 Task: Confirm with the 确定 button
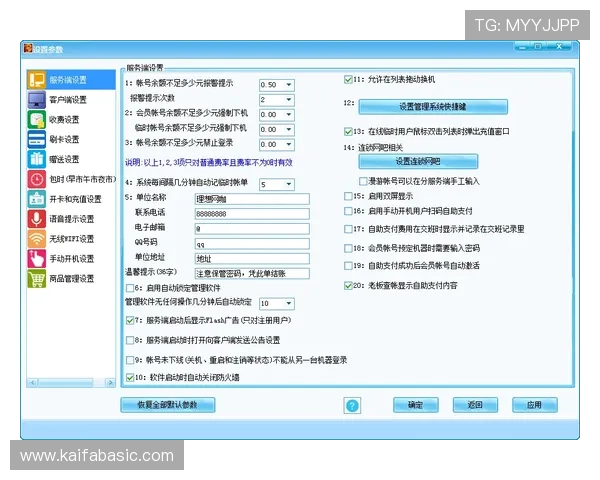click(x=416, y=405)
